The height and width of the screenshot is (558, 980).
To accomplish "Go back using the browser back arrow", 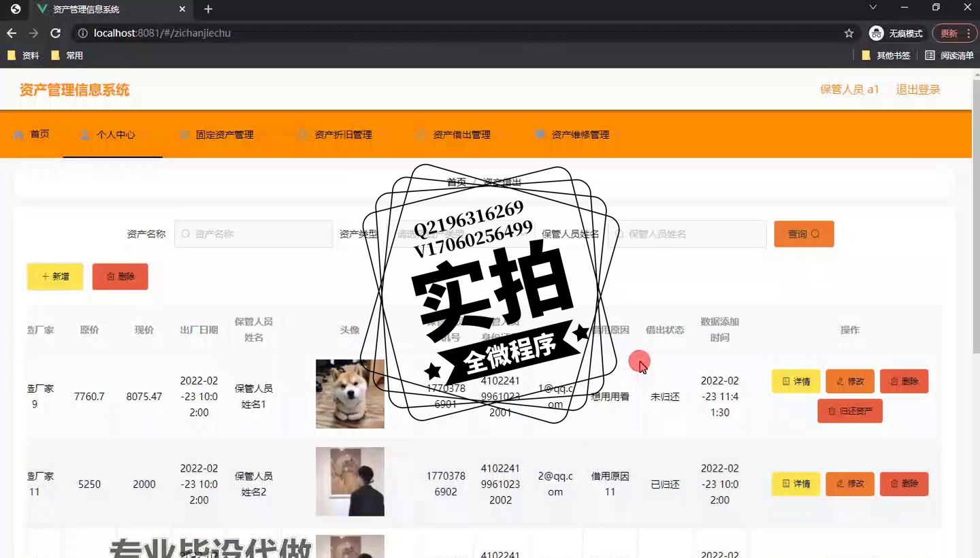I will coord(12,33).
